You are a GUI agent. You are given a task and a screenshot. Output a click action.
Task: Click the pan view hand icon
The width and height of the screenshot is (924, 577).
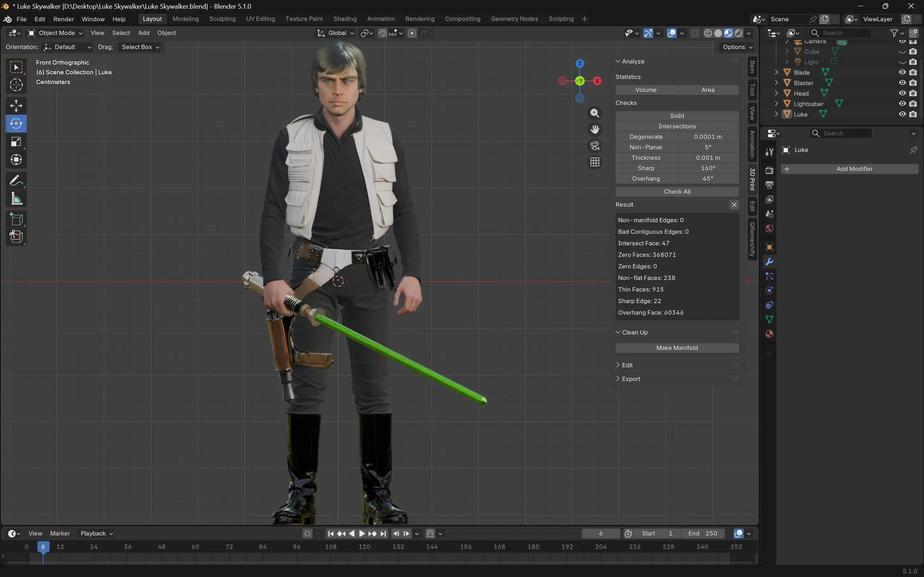(x=594, y=130)
